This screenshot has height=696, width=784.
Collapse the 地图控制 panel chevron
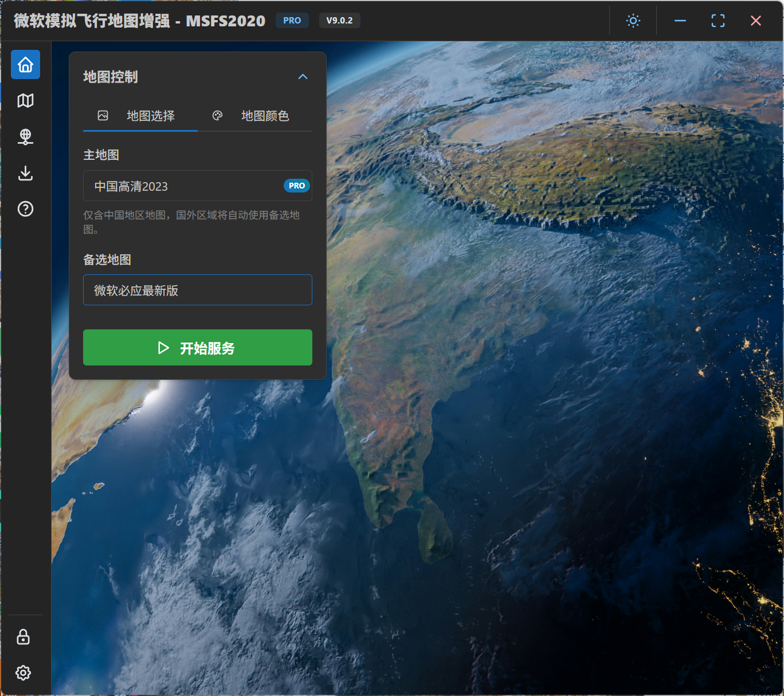(303, 77)
